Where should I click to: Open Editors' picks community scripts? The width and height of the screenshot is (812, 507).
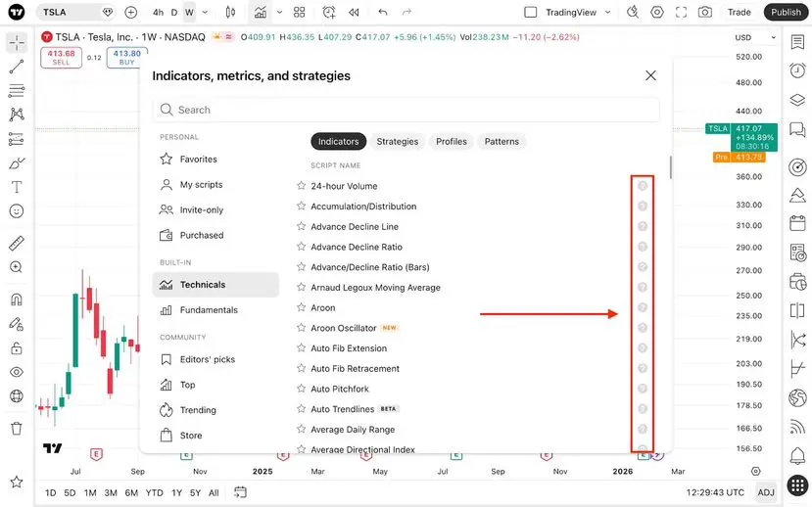215,359
